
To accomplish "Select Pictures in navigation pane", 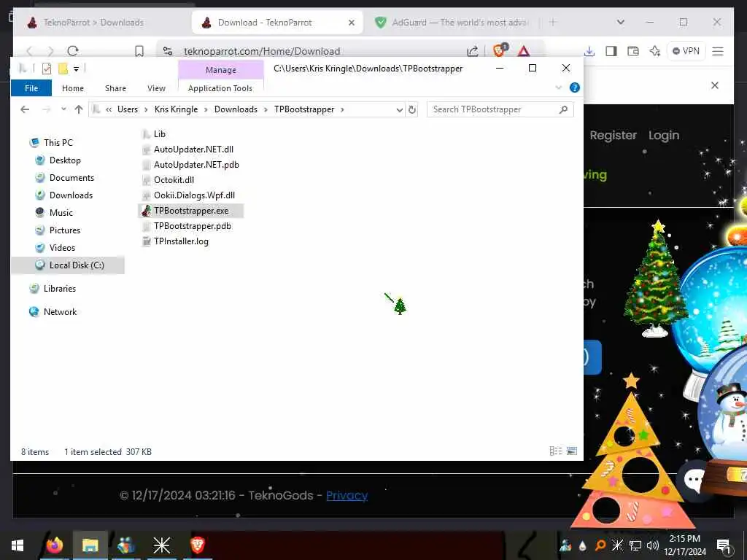I will pyautogui.click(x=65, y=230).
